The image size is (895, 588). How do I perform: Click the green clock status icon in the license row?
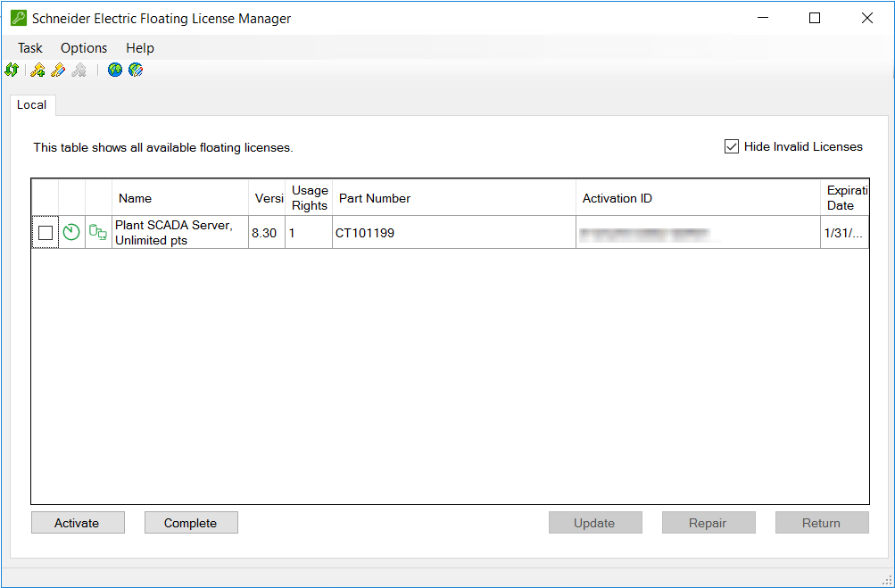pyautogui.click(x=71, y=232)
